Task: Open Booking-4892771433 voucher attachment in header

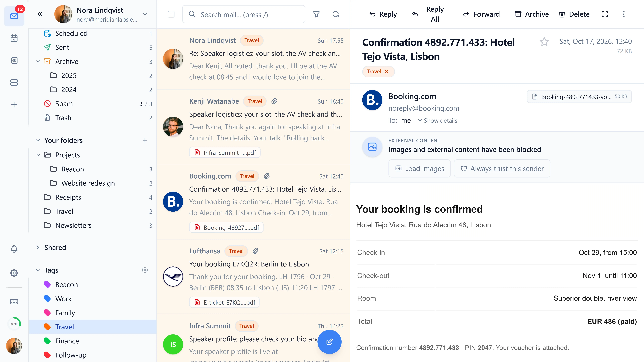Action: pos(579,97)
